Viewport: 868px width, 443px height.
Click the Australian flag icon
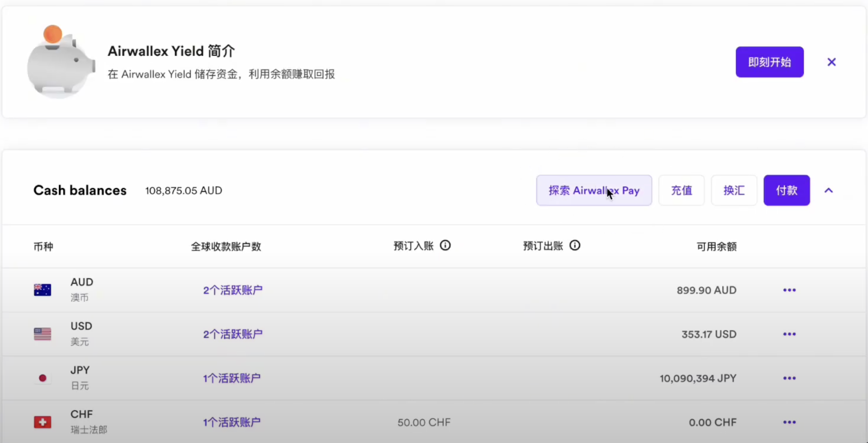tap(42, 290)
